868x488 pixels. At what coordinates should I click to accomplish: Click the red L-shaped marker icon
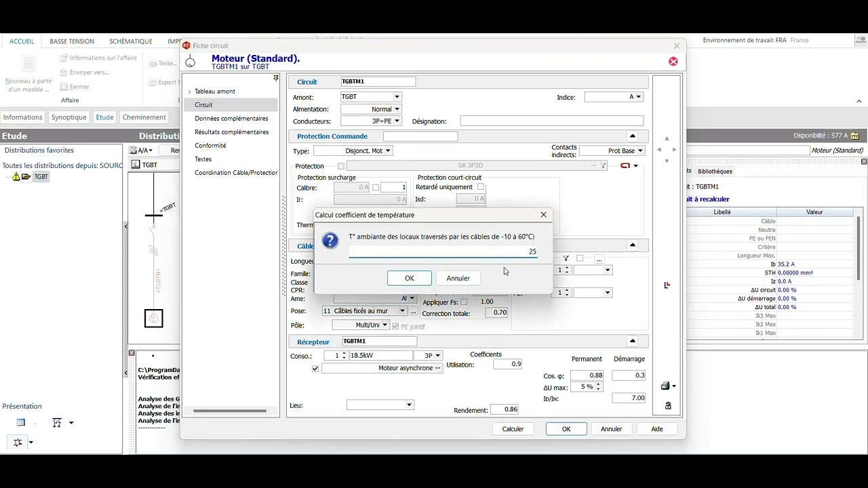667,285
